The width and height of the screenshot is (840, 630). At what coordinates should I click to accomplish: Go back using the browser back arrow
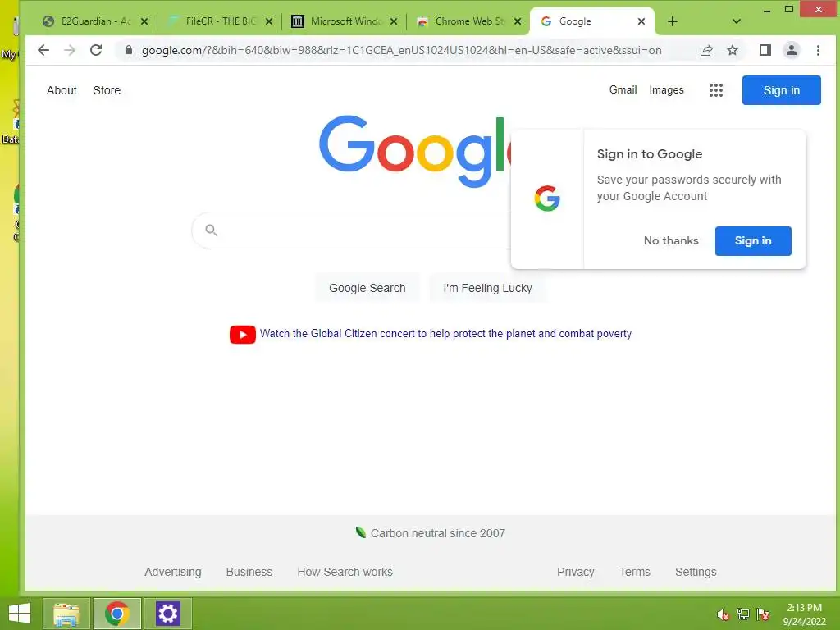point(43,50)
